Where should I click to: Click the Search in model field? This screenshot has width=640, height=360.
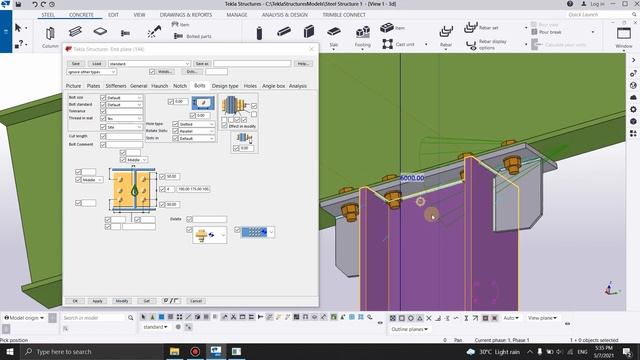(93, 318)
